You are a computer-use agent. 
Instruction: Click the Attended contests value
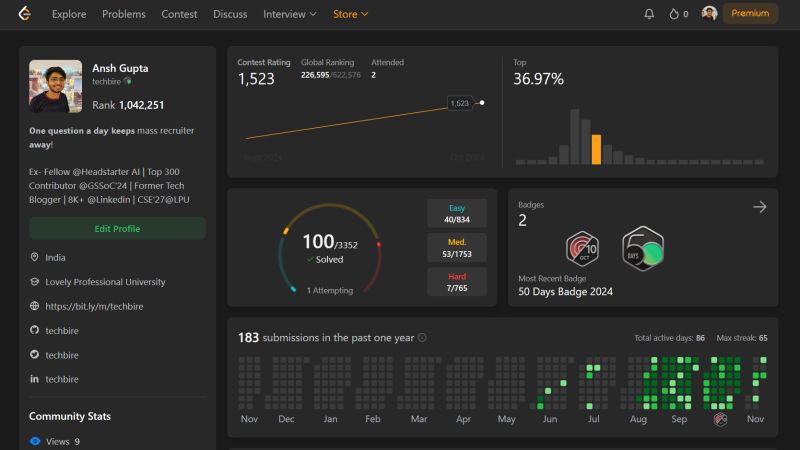(x=373, y=75)
